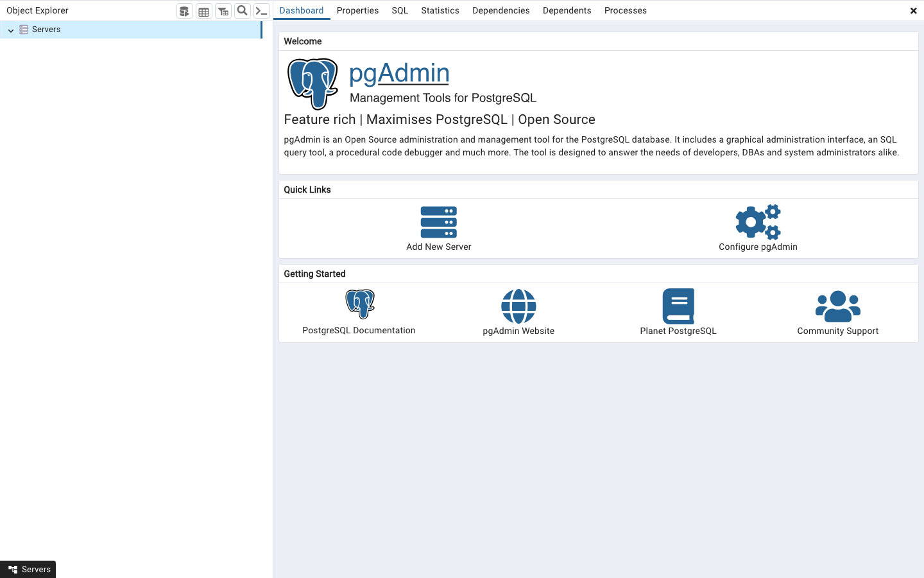Open the Planet PostgreSQL link text
Viewport: 924px width, 578px height.
(678, 331)
